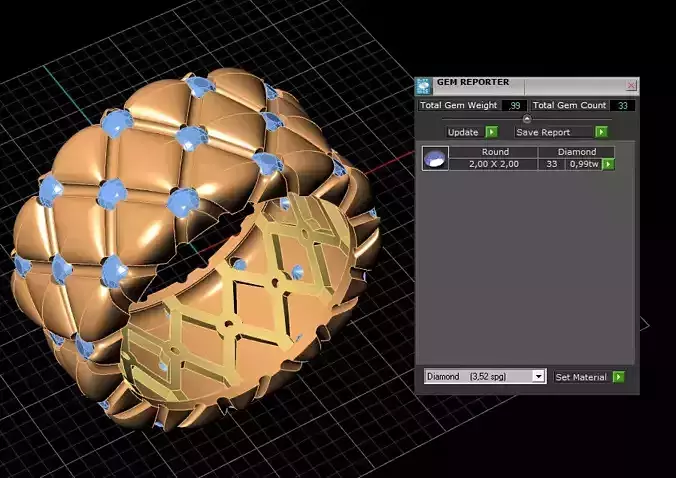This screenshot has width=676, height=478.
Task: Click the Total Gem Count value 33
Action: click(x=623, y=106)
